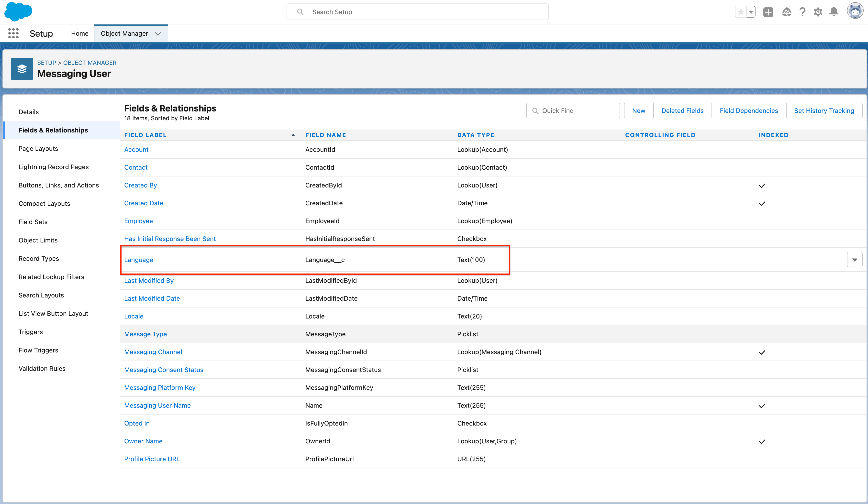Open the favorites list dropdown arrow
Viewport: 868px width, 504px height.
tap(751, 12)
